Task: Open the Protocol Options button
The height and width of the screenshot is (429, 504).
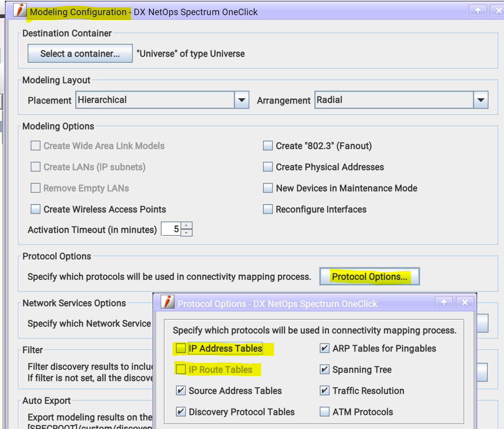Action: [370, 277]
